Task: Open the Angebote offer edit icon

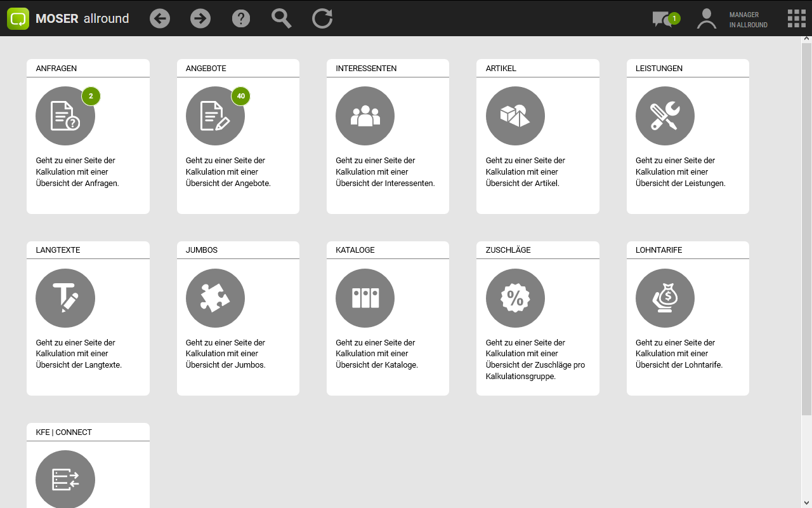Action: coord(215,116)
